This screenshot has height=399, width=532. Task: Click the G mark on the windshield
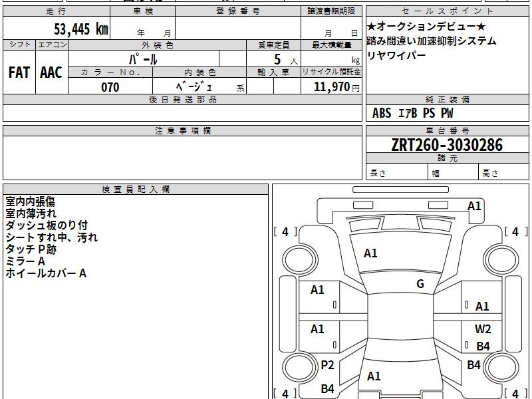(420, 284)
